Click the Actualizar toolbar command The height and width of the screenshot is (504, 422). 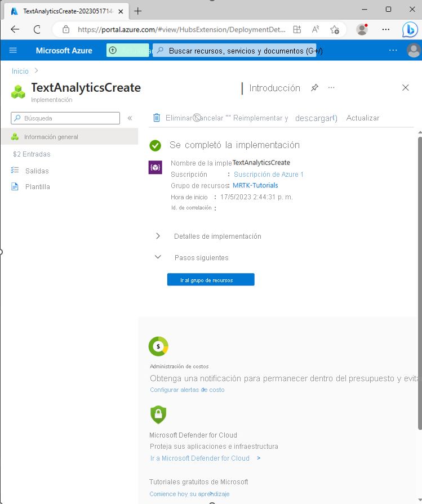(363, 118)
